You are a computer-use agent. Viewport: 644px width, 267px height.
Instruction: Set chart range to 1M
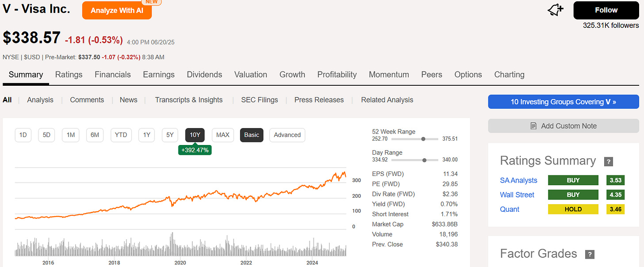71,135
